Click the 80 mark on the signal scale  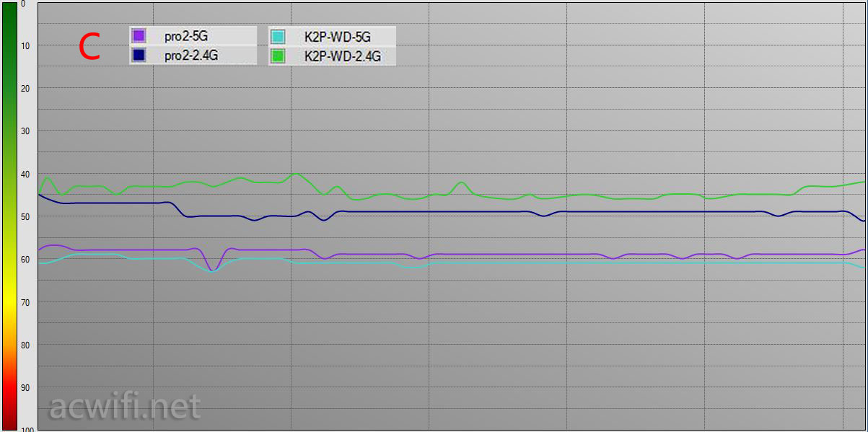[x=25, y=345]
